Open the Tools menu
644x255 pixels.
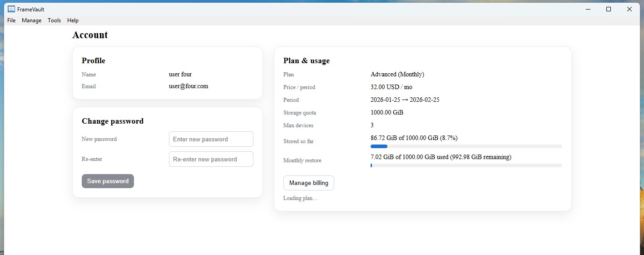click(54, 20)
